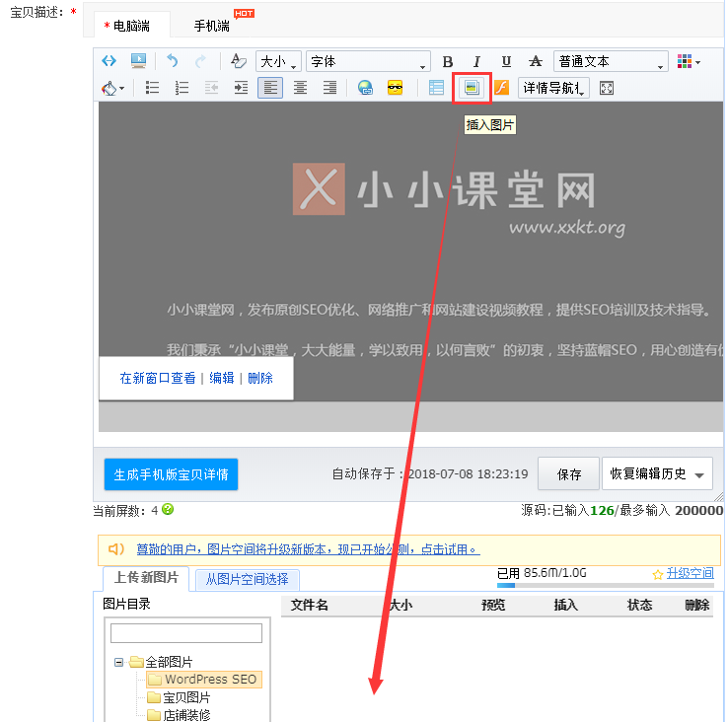Image resolution: width=728 pixels, height=722 pixels.
Task: Apply strikethrough formatting
Action: point(536,61)
